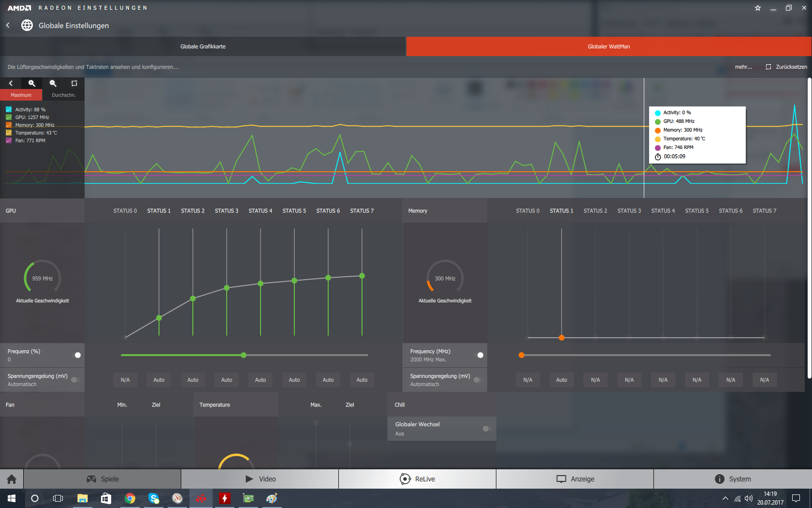Click the GPU Status 1 frequency point
This screenshot has height=508, width=812.
click(x=159, y=318)
